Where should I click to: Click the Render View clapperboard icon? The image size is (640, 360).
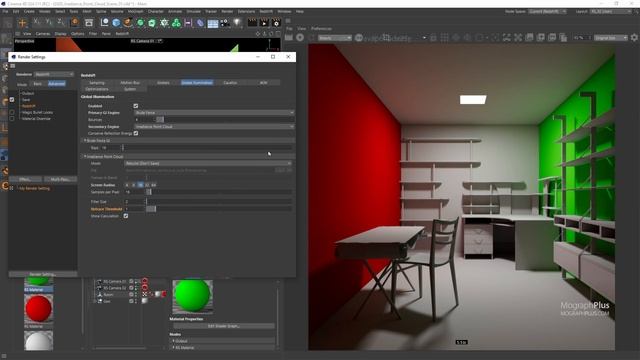252,23
